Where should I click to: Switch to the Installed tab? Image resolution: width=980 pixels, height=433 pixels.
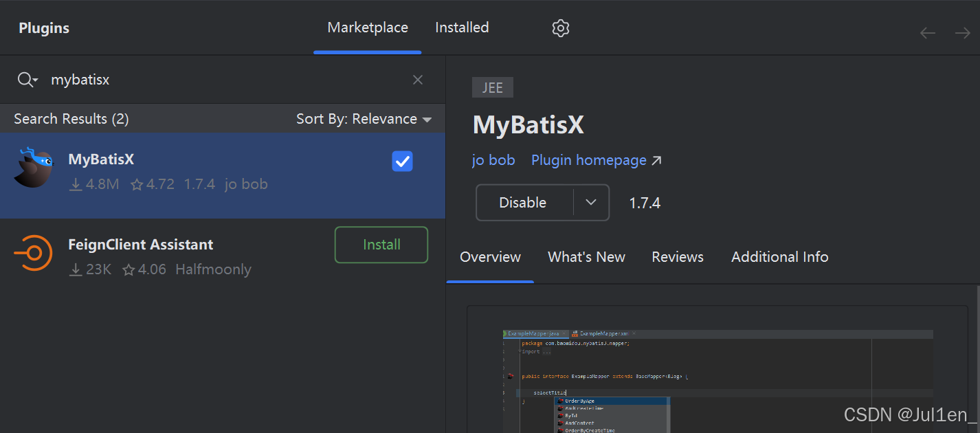click(x=462, y=28)
